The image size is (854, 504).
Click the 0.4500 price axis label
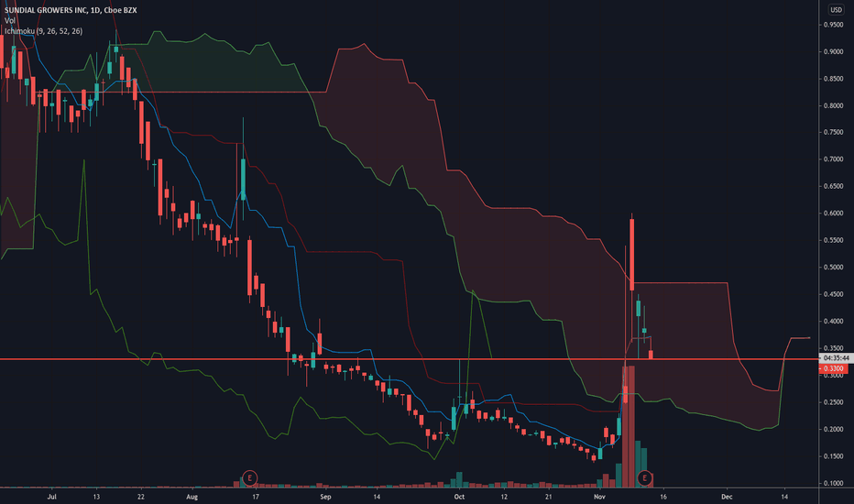click(x=833, y=294)
